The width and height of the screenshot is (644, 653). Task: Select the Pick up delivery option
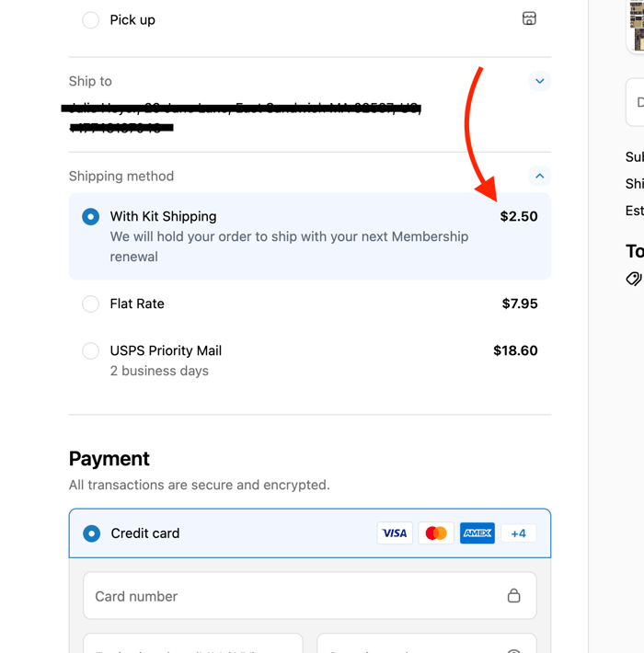coord(90,20)
